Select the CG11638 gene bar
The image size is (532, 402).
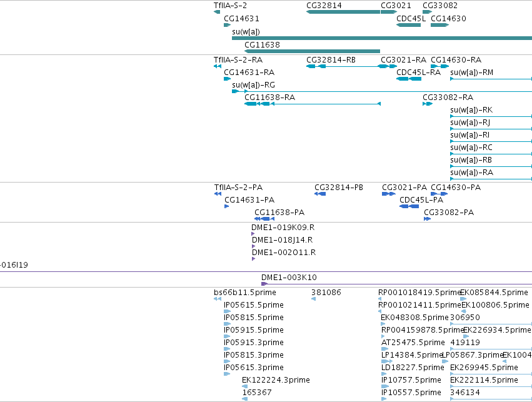(312, 51)
